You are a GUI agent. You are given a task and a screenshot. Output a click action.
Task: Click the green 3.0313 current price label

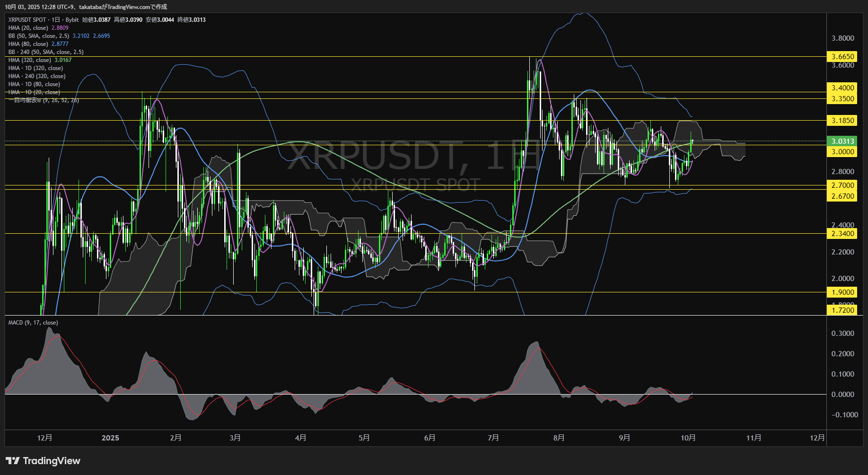[842, 141]
